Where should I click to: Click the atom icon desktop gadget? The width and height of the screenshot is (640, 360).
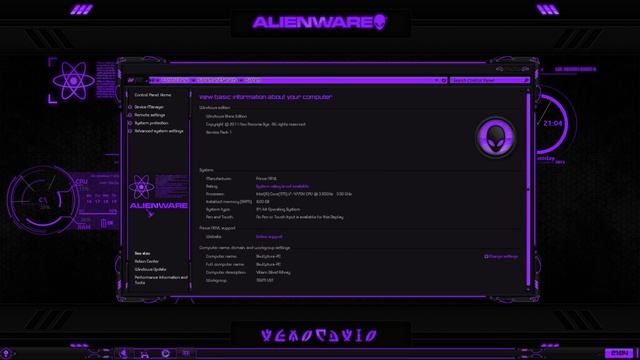point(73,81)
